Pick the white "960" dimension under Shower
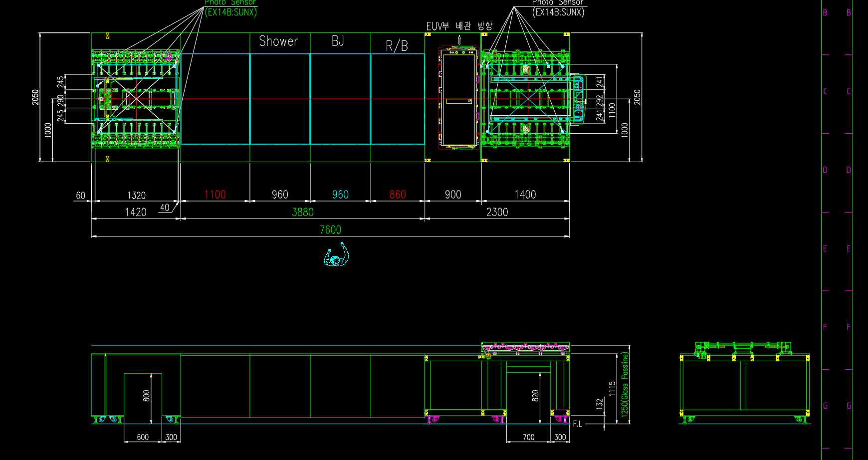Image resolution: width=868 pixels, height=460 pixels. click(280, 195)
